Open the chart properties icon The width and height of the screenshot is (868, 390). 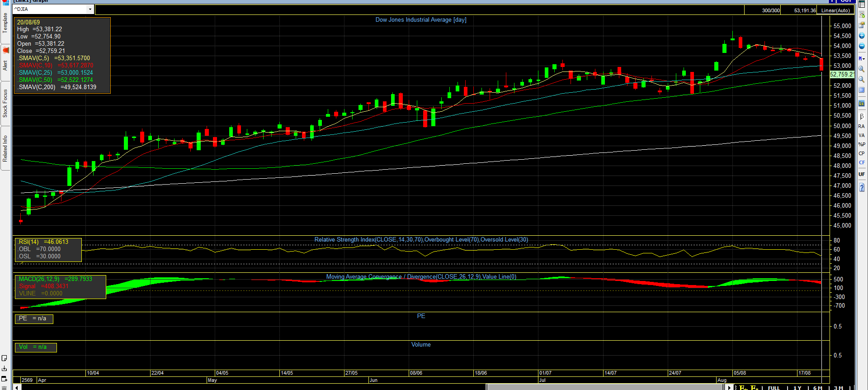pos(862,25)
